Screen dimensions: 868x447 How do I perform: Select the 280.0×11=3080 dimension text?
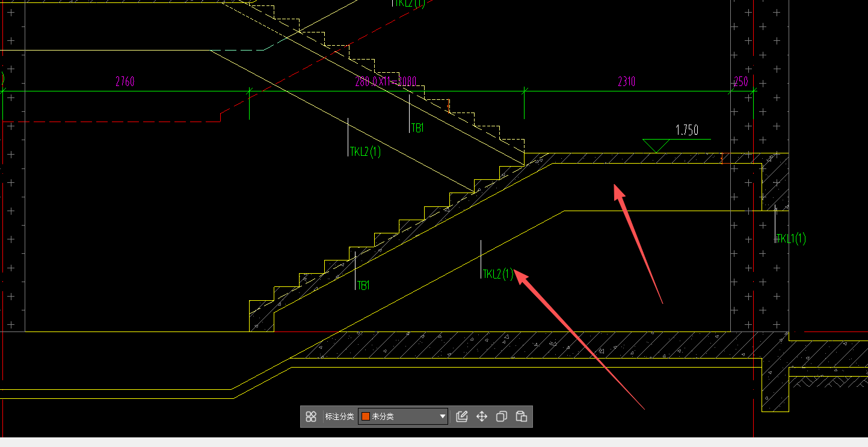[386, 82]
